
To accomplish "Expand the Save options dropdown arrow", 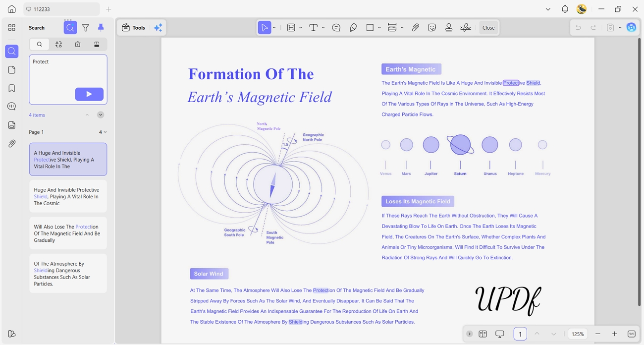I will [620, 28].
